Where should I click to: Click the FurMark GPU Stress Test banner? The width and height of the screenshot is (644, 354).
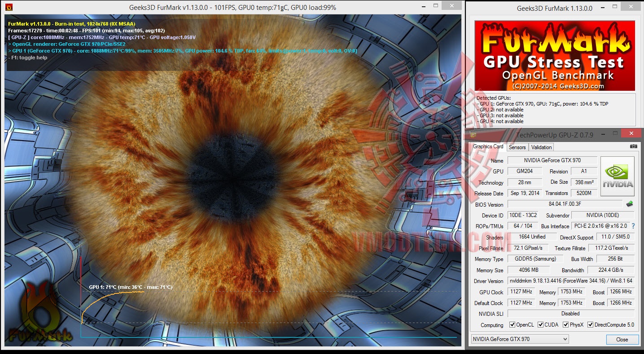[x=555, y=56]
